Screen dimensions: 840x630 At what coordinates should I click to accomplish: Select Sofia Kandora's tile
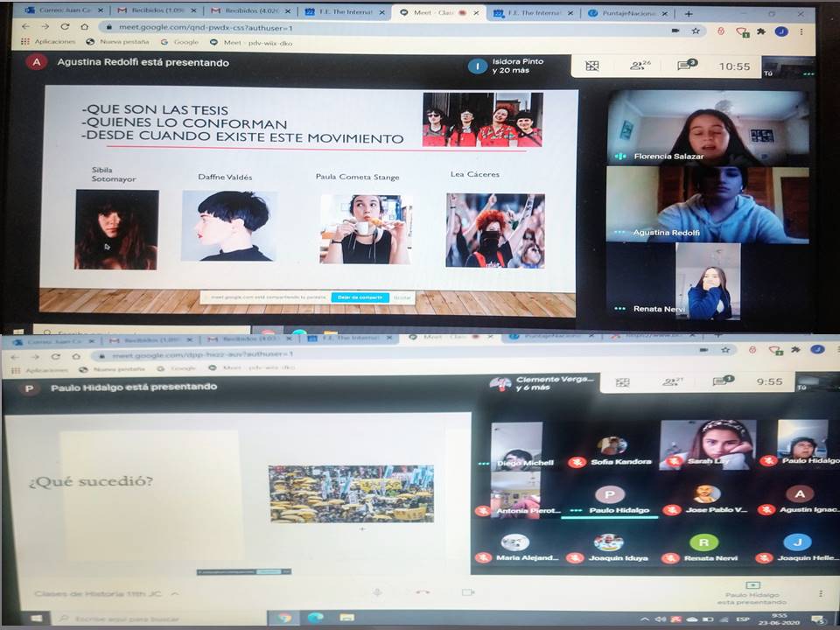(612, 449)
